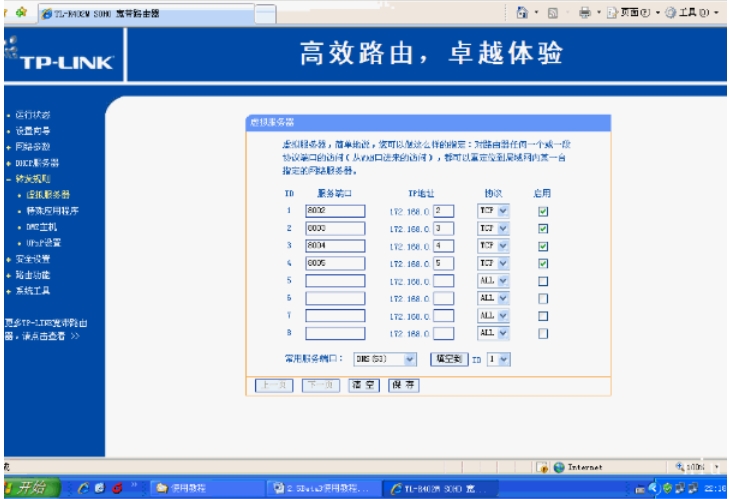Viewport: 730px width, 499px height.
Task: Disable the checkbox for rule ID 1
Action: tap(543, 211)
